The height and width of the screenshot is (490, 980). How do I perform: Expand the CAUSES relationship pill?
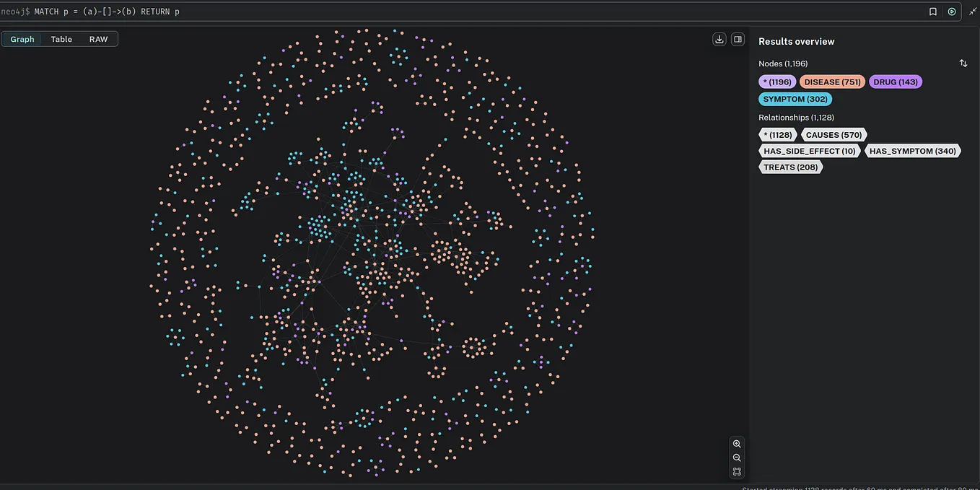click(834, 134)
